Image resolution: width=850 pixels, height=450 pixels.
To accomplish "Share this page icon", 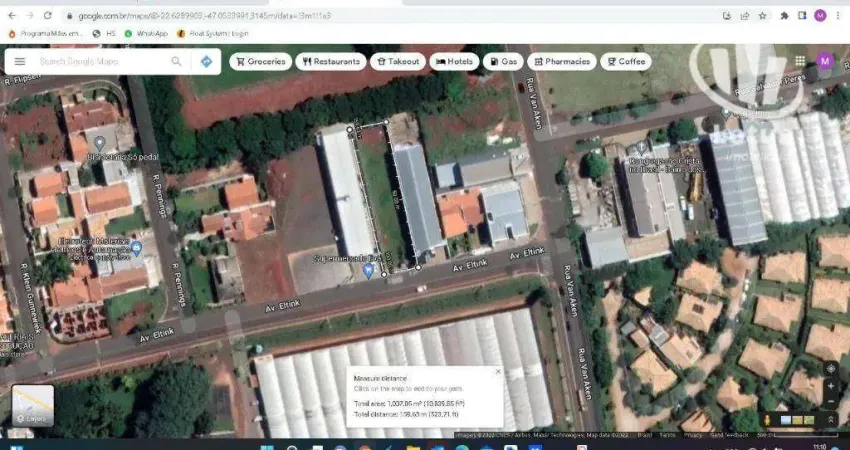I will 745,16.
